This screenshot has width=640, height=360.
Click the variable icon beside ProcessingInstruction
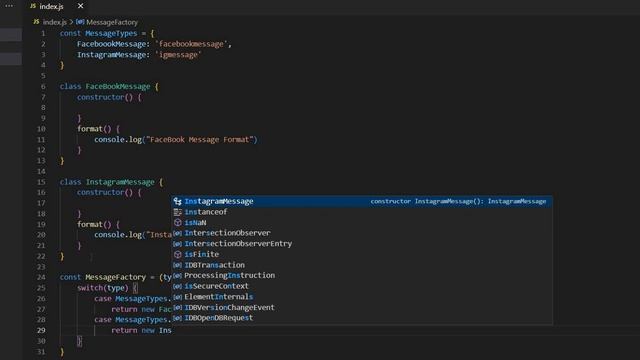point(178,276)
